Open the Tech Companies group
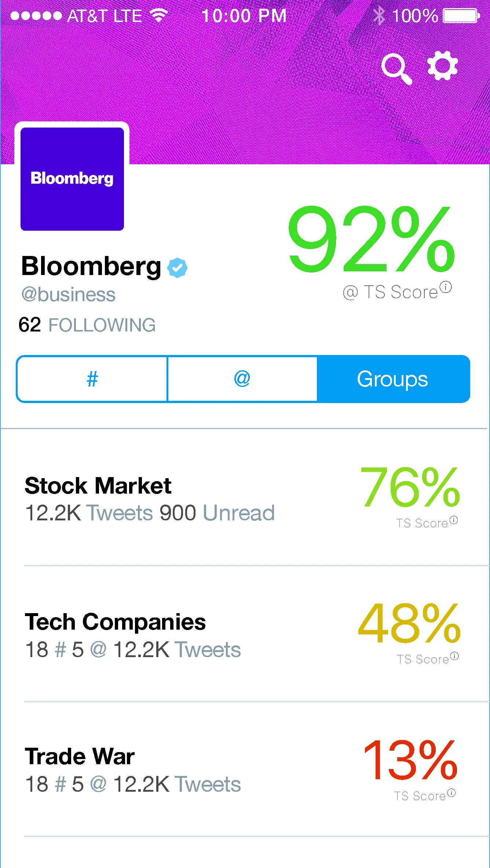 coord(245,634)
